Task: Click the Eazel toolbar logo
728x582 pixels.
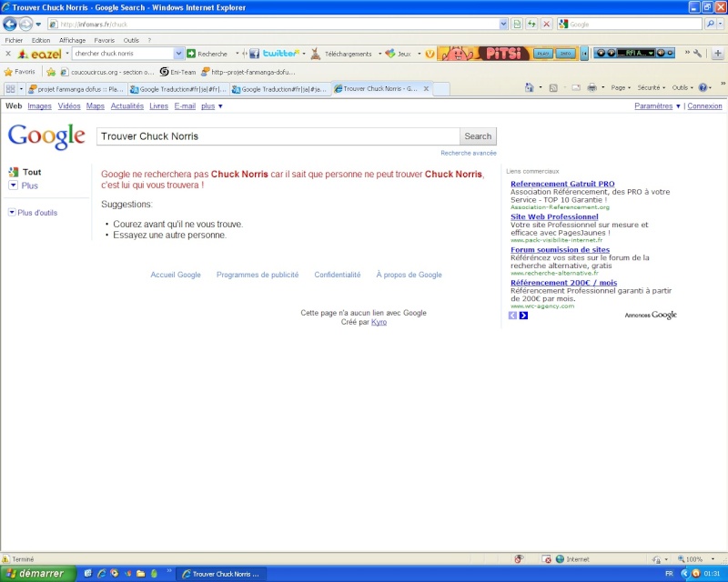Action: point(39,54)
